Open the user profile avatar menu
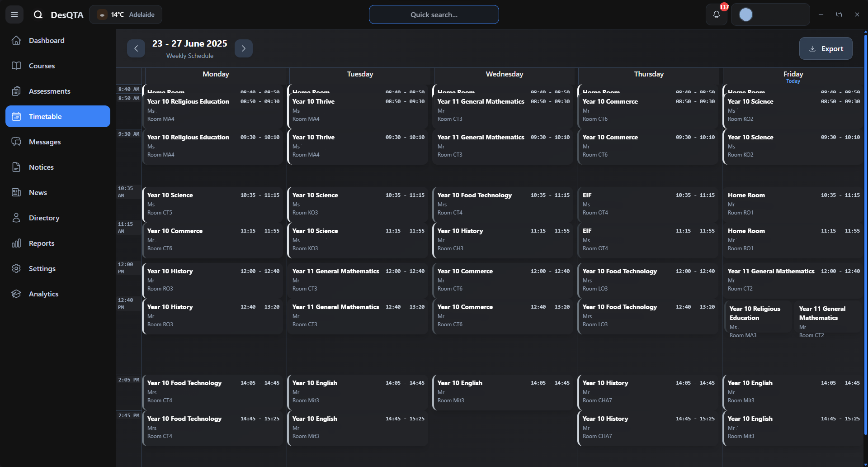868x467 pixels. pyautogui.click(x=746, y=14)
